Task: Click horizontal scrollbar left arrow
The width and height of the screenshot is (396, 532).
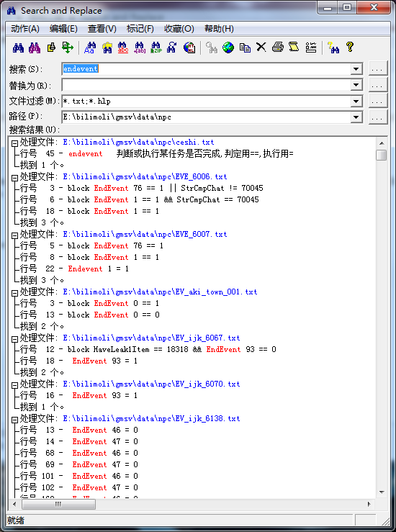Action: tap(14, 504)
